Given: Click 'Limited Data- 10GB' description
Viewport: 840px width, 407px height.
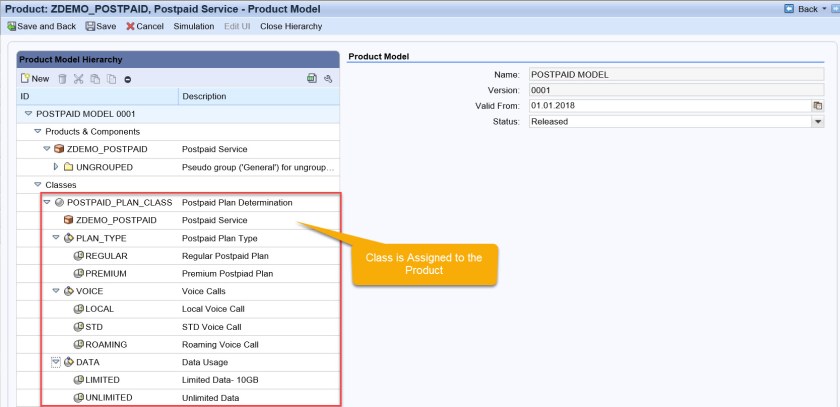Looking at the screenshot, I should coord(221,380).
